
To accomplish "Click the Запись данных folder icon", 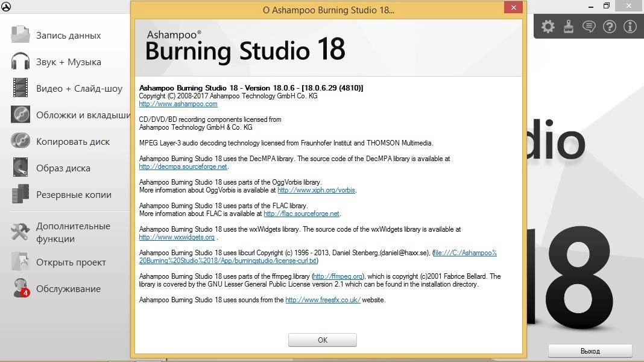I will (x=20, y=35).
